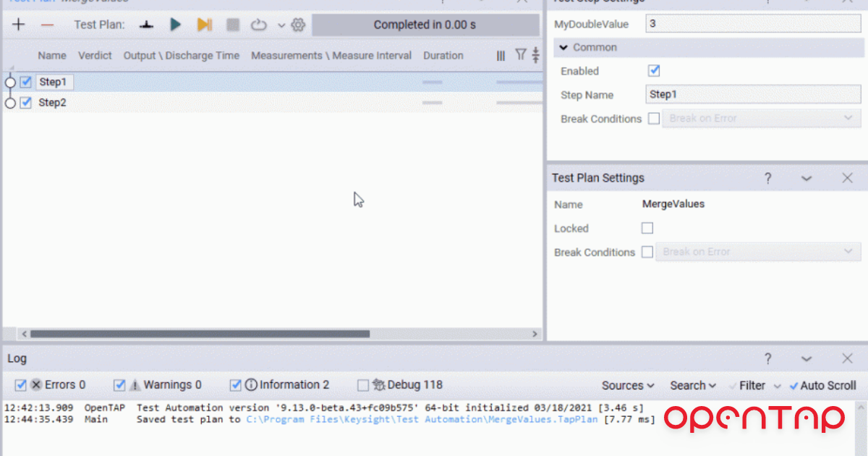Image resolution: width=868 pixels, height=456 pixels.
Task: Click the run-to-breakpoint skip icon
Action: (203, 24)
